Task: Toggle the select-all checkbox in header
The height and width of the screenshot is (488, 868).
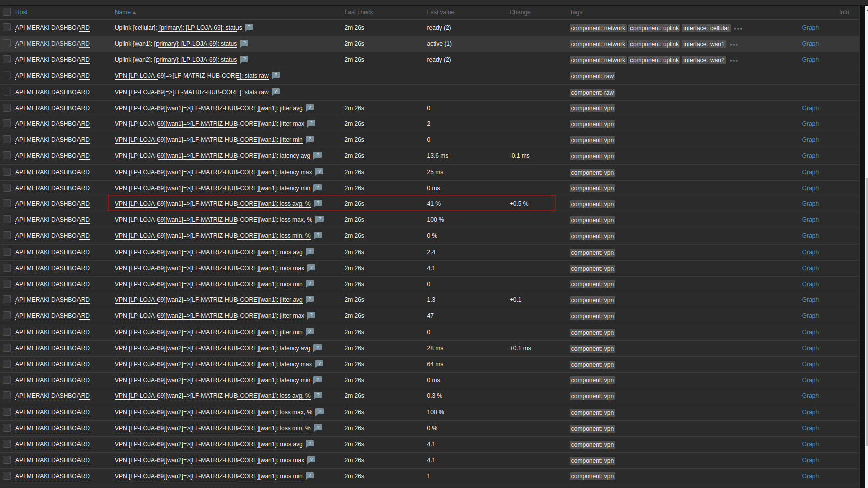Action: click(7, 12)
